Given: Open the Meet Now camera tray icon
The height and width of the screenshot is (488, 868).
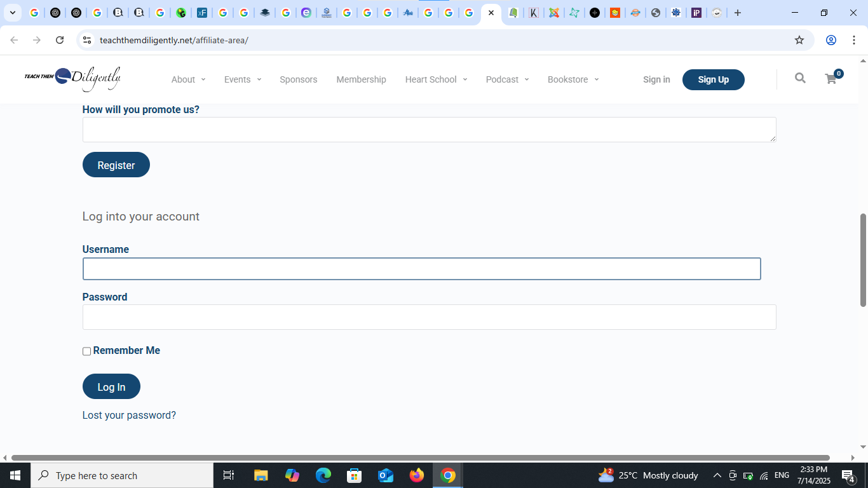Looking at the screenshot, I should 733,475.
